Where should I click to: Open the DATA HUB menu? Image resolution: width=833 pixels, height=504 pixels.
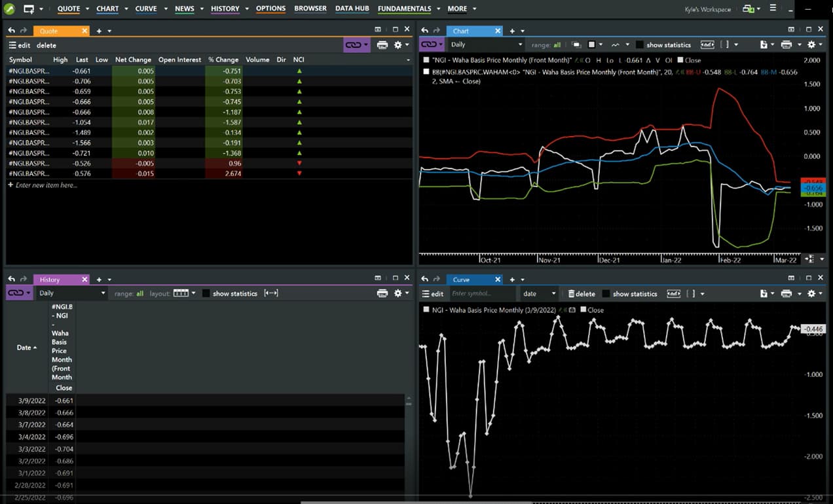(352, 9)
